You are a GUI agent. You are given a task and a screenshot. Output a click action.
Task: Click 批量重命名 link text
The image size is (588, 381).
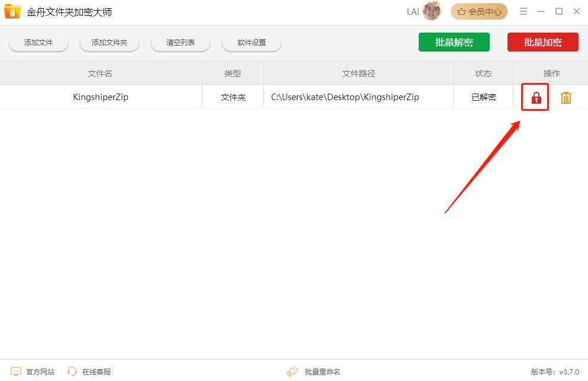(323, 372)
